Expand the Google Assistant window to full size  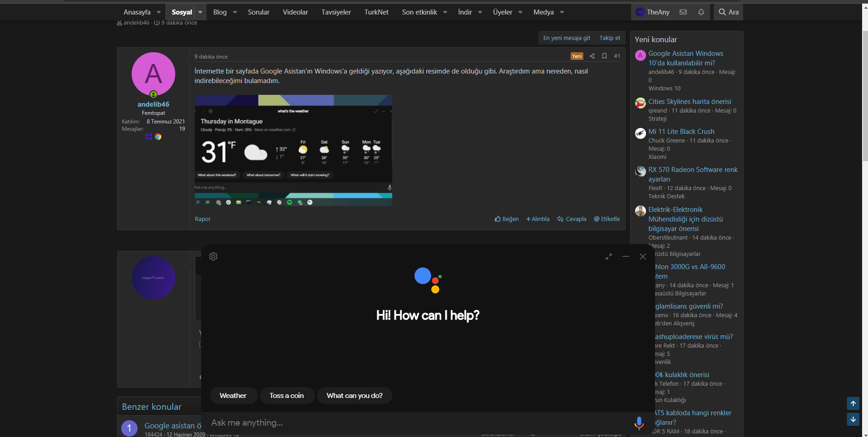click(609, 256)
